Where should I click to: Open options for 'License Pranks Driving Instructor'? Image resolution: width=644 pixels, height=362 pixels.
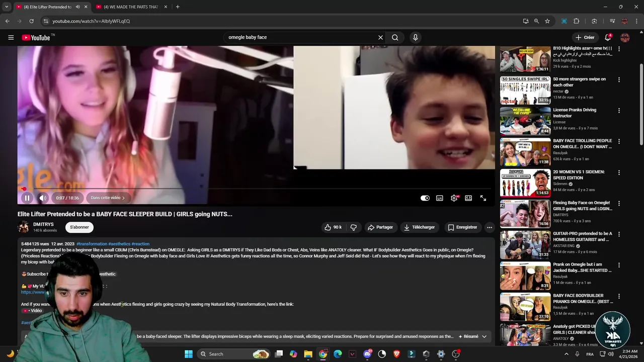point(619,111)
